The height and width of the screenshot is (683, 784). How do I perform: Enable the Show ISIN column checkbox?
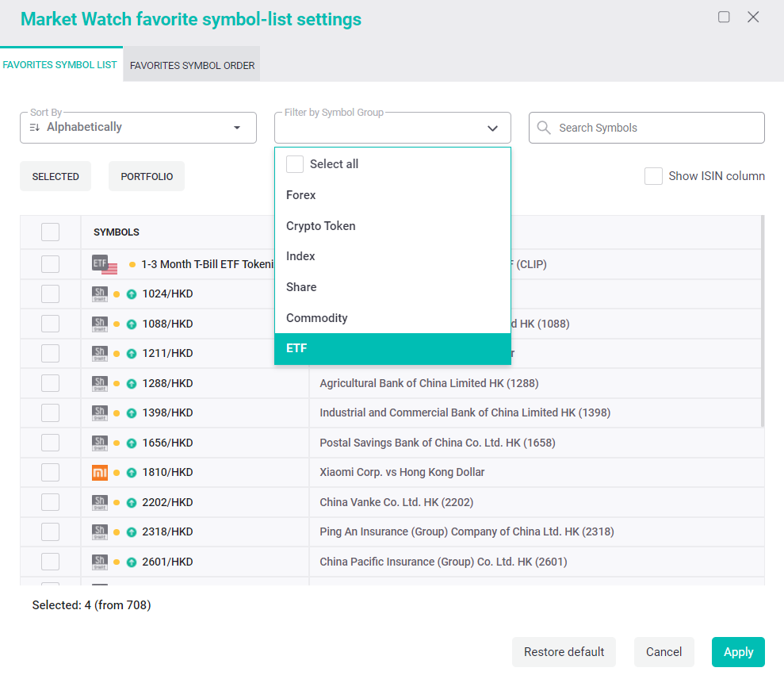(653, 176)
